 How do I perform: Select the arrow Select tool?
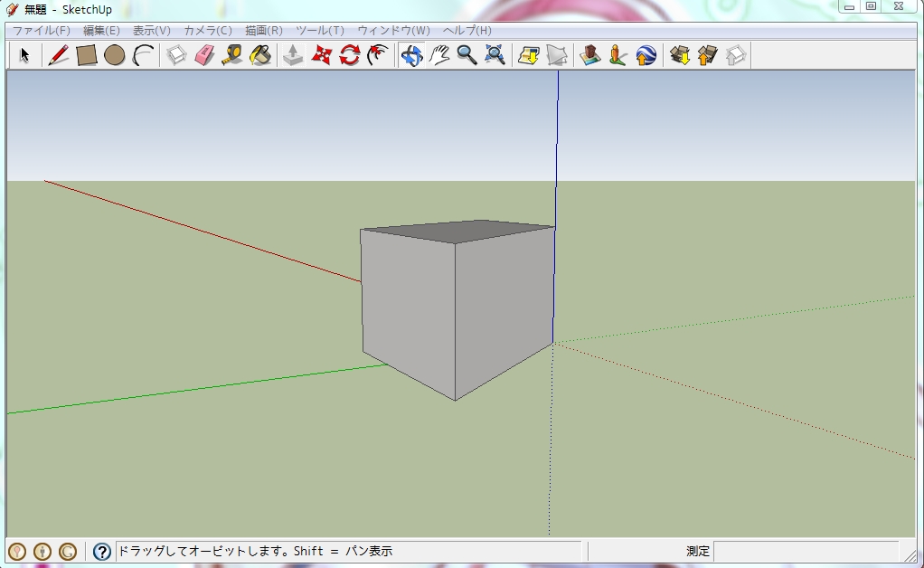tap(24, 55)
